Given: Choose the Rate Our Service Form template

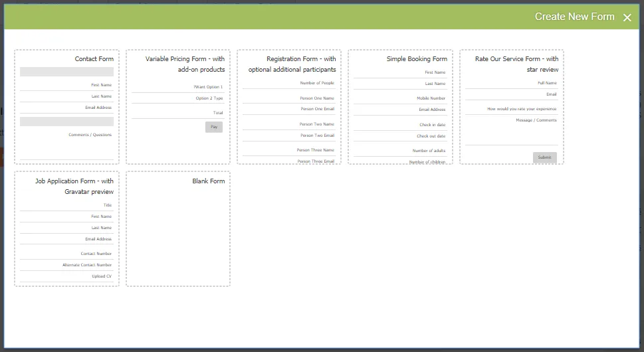Looking at the screenshot, I should pyautogui.click(x=512, y=107).
